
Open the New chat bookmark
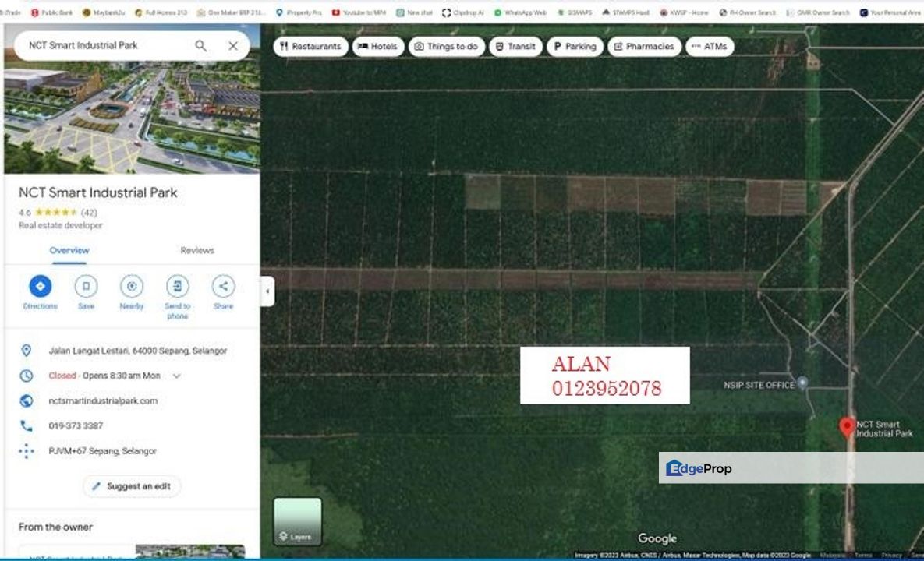pos(415,12)
